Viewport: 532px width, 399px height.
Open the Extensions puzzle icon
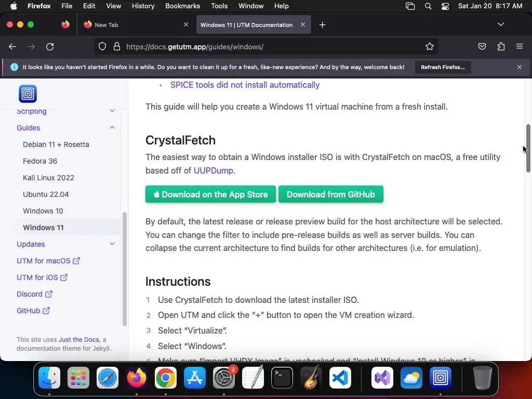point(501,46)
